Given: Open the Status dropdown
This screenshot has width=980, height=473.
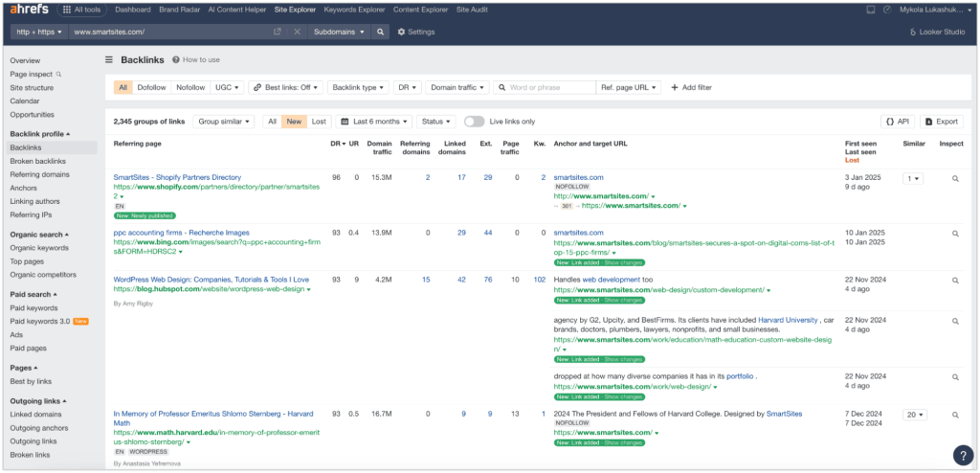Looking at the screenshot, I should [435, 122].
